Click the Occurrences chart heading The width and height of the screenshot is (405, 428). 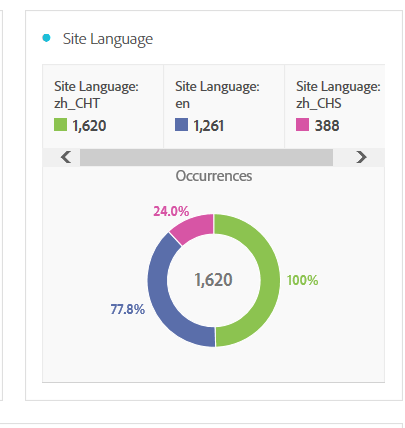(214, 176)
